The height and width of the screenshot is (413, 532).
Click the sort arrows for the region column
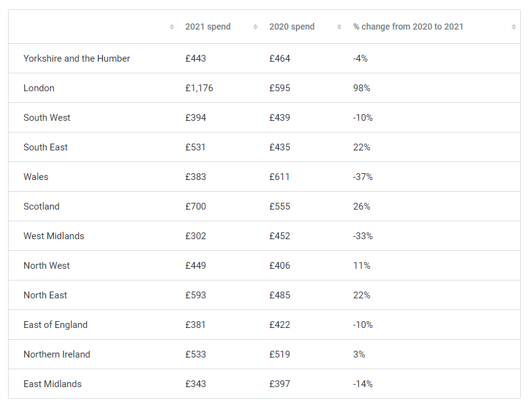pyautogui.click(x=171, y=27)
